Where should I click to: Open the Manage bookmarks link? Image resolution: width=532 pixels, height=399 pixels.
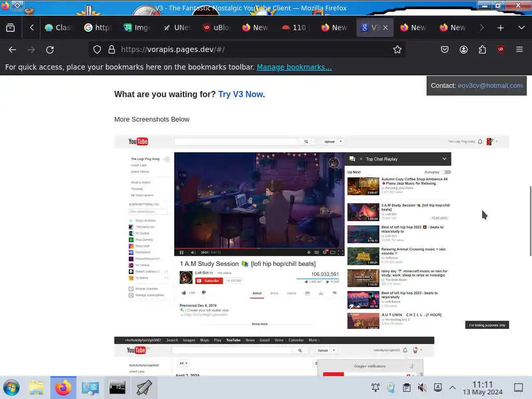coord(294,67)
